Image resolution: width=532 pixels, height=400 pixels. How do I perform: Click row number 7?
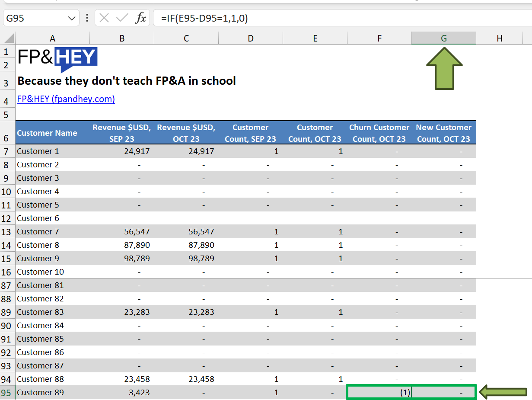tap(8, 151)
